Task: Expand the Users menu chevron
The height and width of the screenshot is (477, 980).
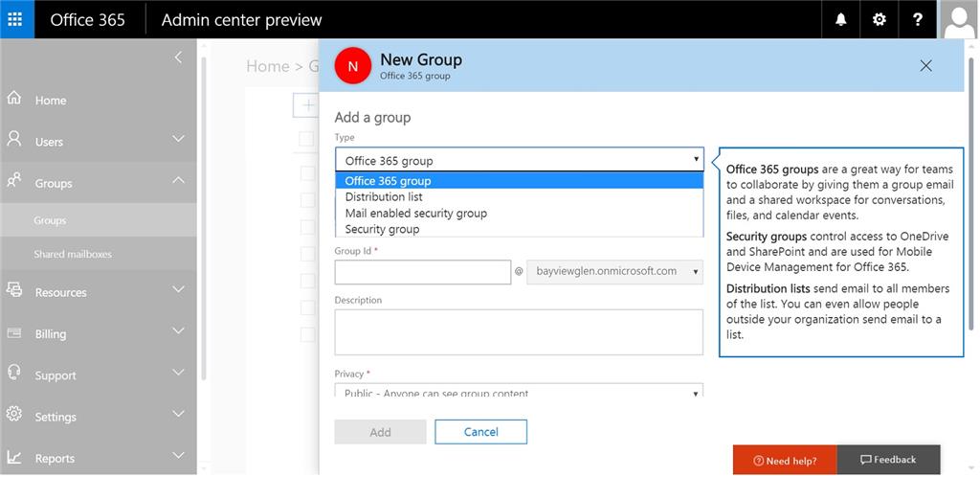Action: (x=179, y=139)
